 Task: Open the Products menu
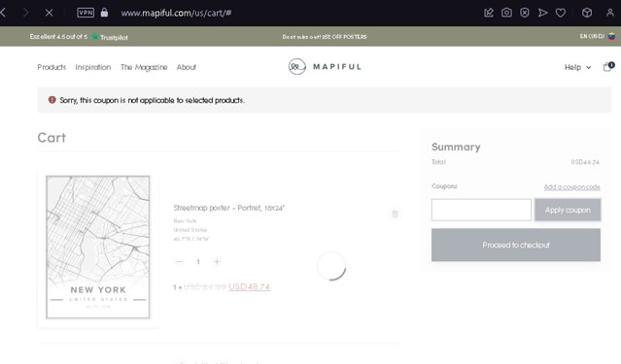pos(52,67)
